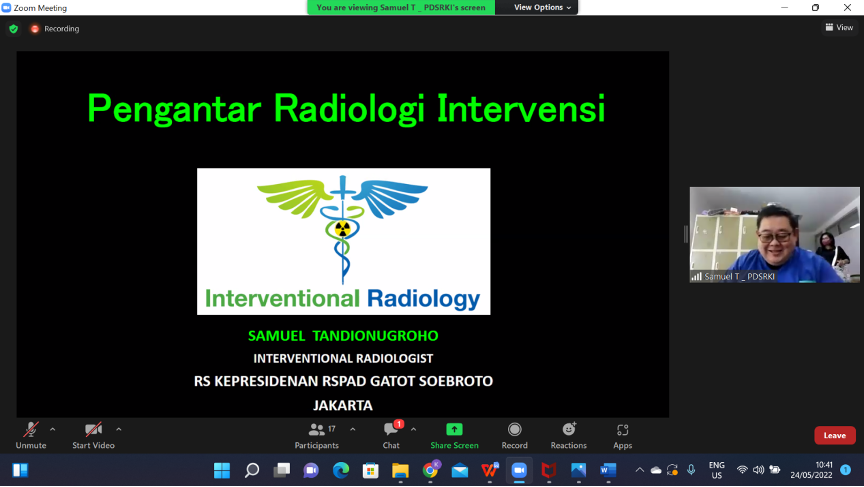Open View Options dropdown
The image size is (864, 487).
click(542, 7)
